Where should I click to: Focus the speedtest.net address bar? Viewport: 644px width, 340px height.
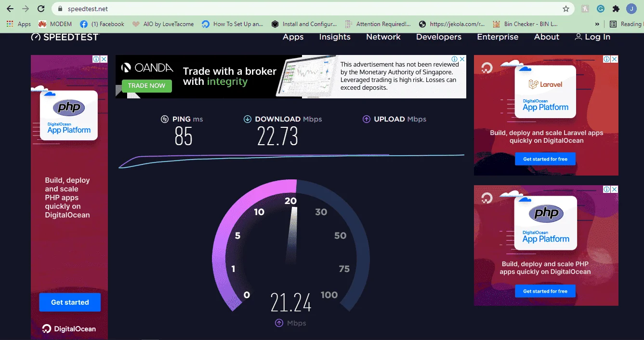(313, 9)
